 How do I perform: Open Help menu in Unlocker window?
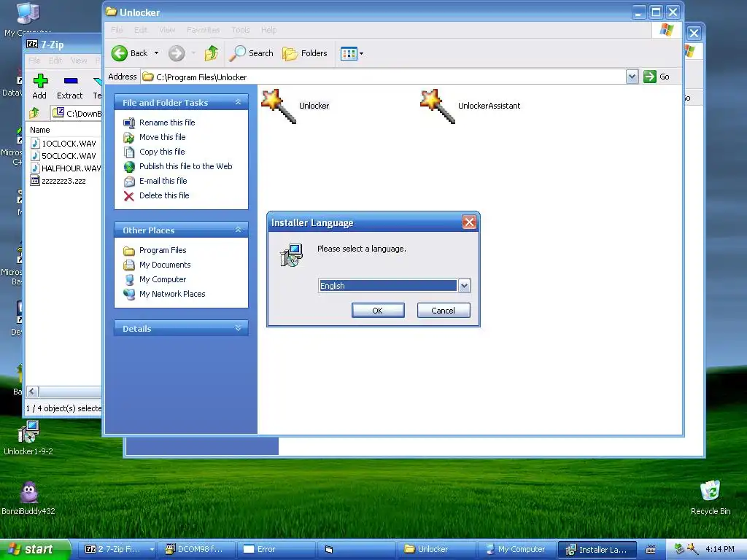268,30
